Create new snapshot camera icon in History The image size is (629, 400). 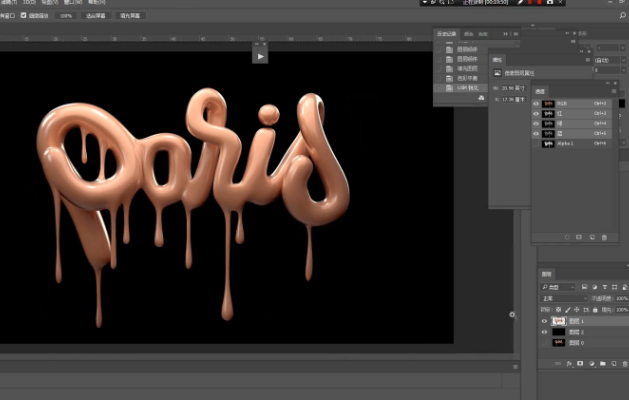[481, 98]
